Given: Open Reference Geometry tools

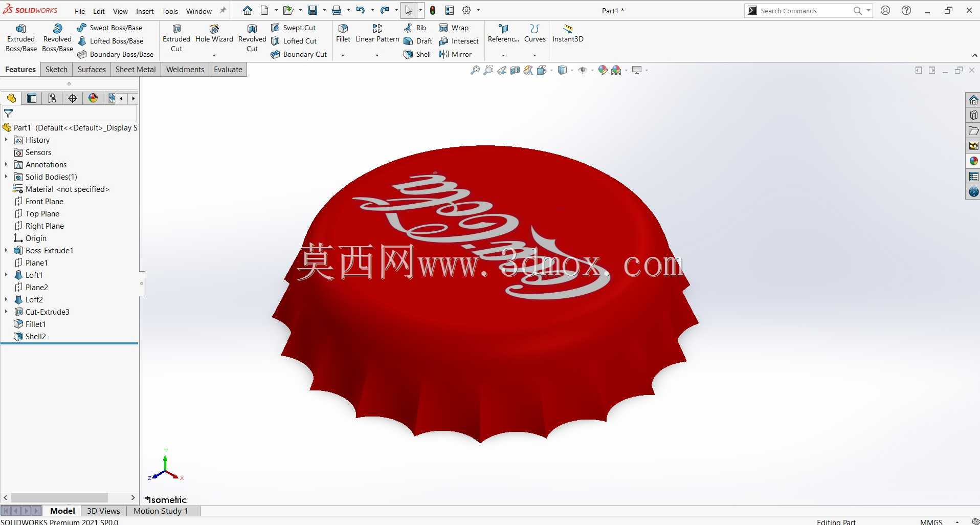Looking at the screenshot, I should (x=503, y=34).
